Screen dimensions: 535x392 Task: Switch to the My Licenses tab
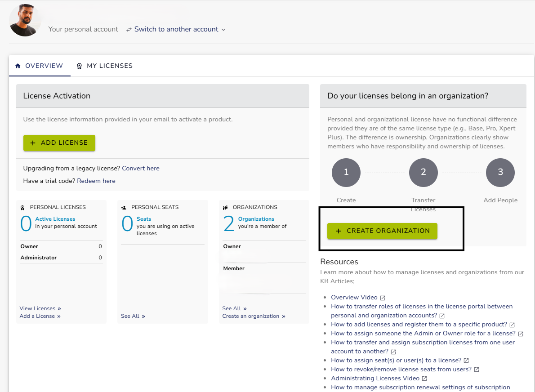(105, 66)
